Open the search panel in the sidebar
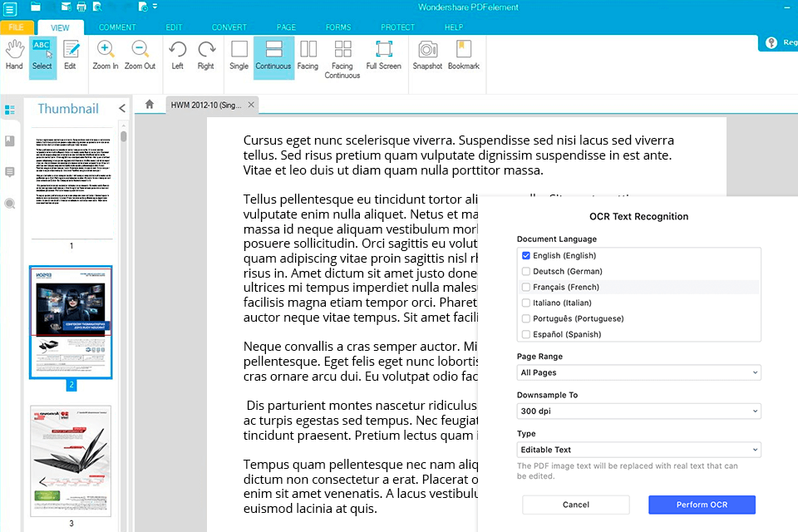The height and width of the screenshot is (532, 798). 10,204
